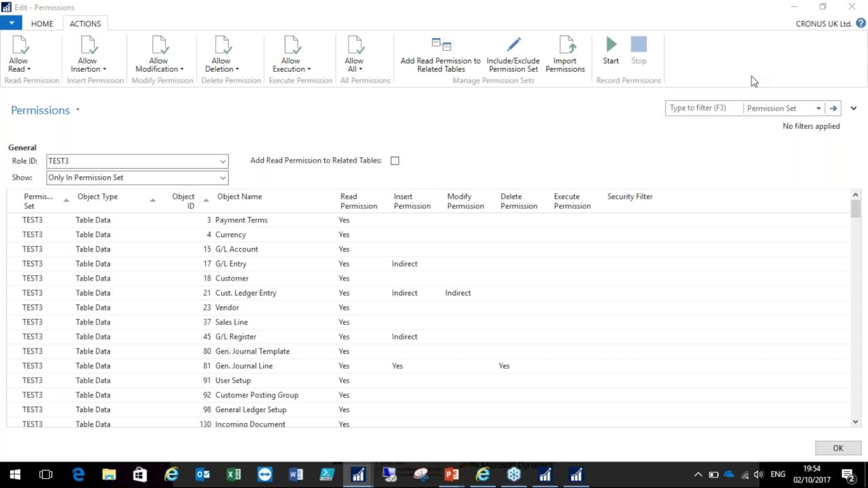The width and height of the screenshot is (868, 488).
Task: Open Outlook from the taskbar
Action: (x=202, y=474)
